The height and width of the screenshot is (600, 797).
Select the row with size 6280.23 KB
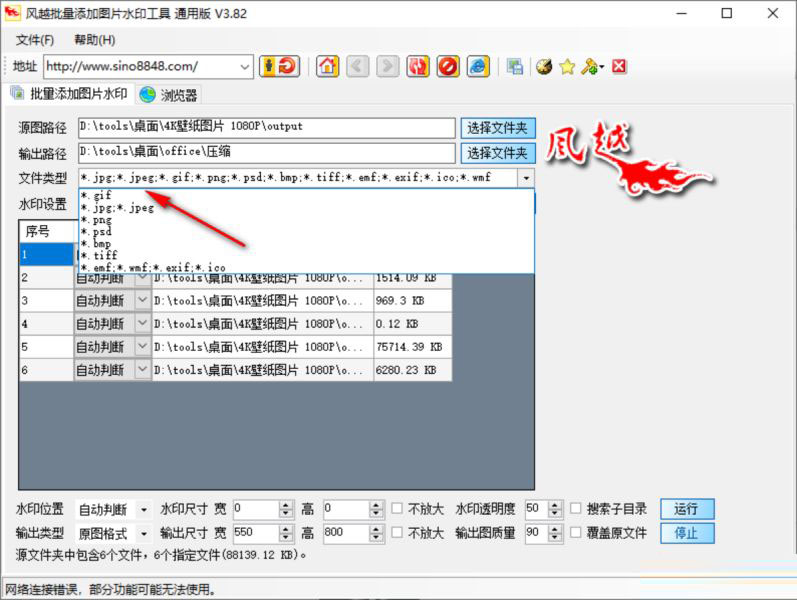[235, 370]
